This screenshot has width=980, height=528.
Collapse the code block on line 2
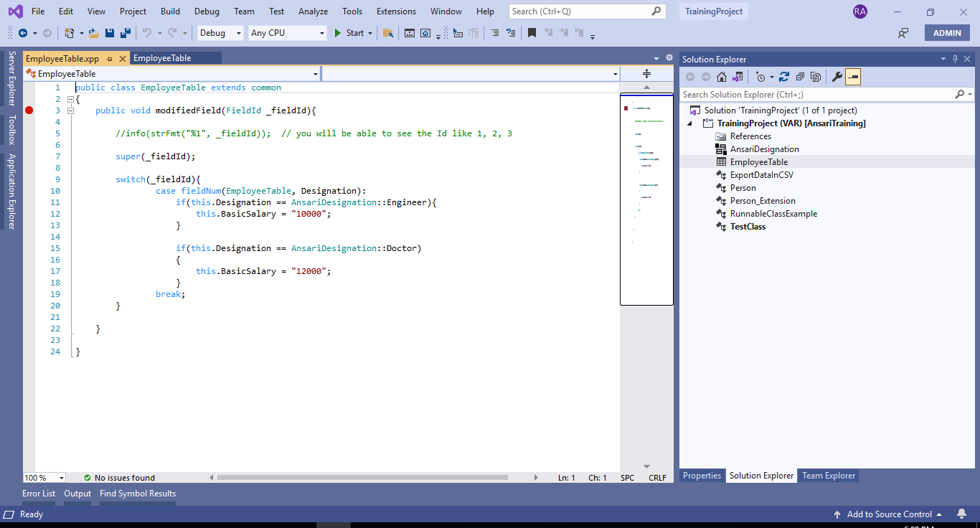point(70,99)
